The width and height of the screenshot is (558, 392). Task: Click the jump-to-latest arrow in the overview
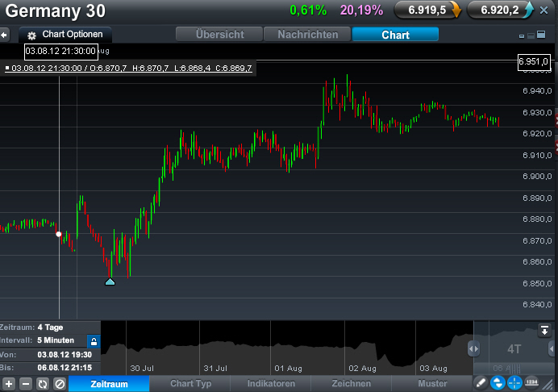pyautogui.click(x=544, y=330)
